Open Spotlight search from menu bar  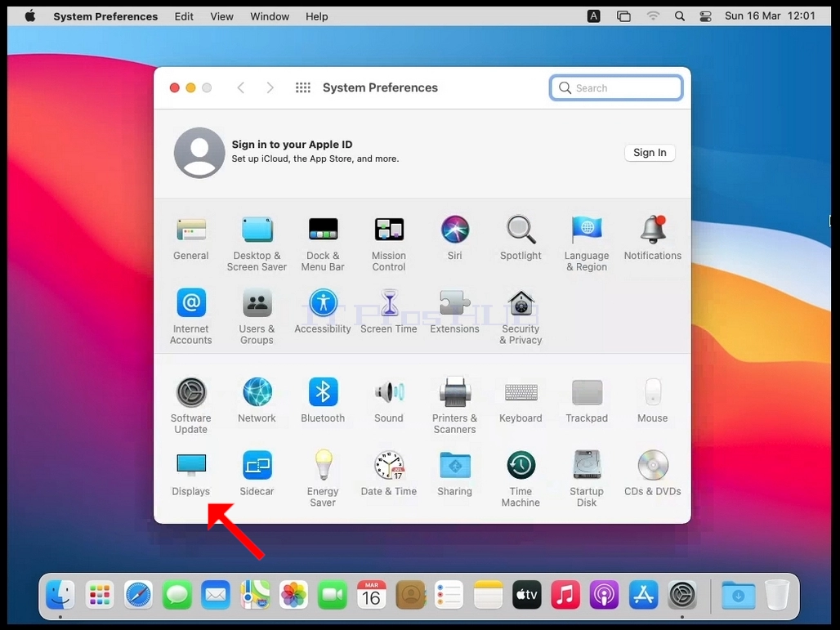click(679, 16)
